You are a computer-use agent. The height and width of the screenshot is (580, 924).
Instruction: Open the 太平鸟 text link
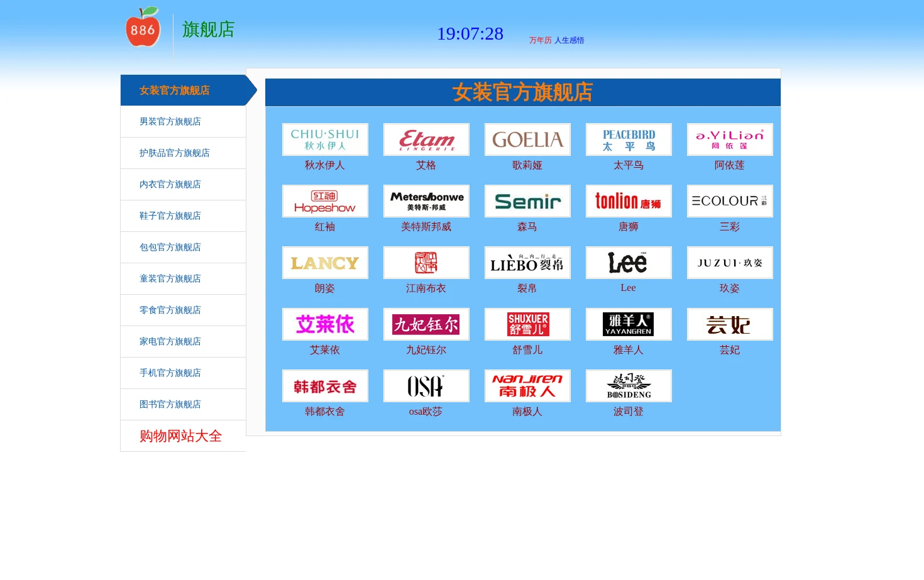pyautogui.click(x=629, y=165)
